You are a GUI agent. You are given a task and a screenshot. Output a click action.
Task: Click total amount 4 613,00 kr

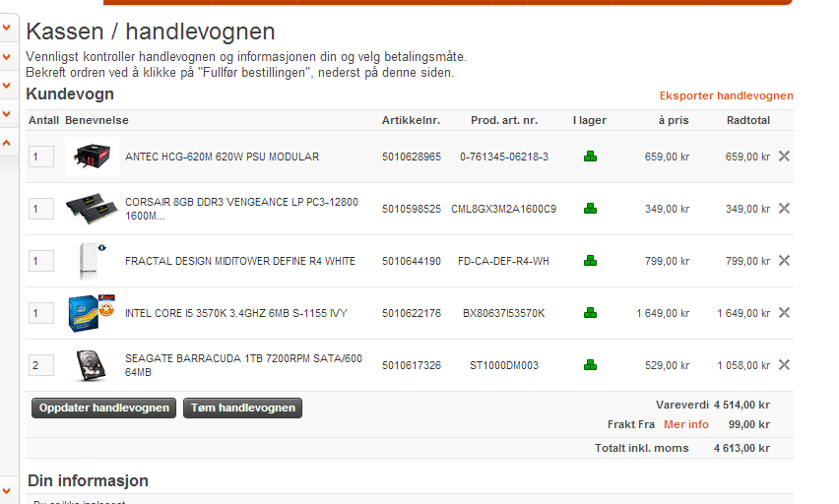click(742, 448)
